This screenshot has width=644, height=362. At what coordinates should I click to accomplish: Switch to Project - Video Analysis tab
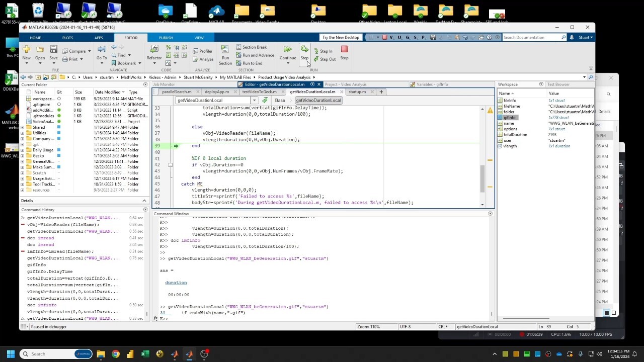pos(346,84)
